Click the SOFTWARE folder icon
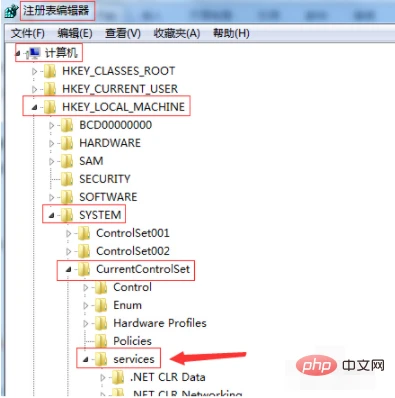 point(67,197)
